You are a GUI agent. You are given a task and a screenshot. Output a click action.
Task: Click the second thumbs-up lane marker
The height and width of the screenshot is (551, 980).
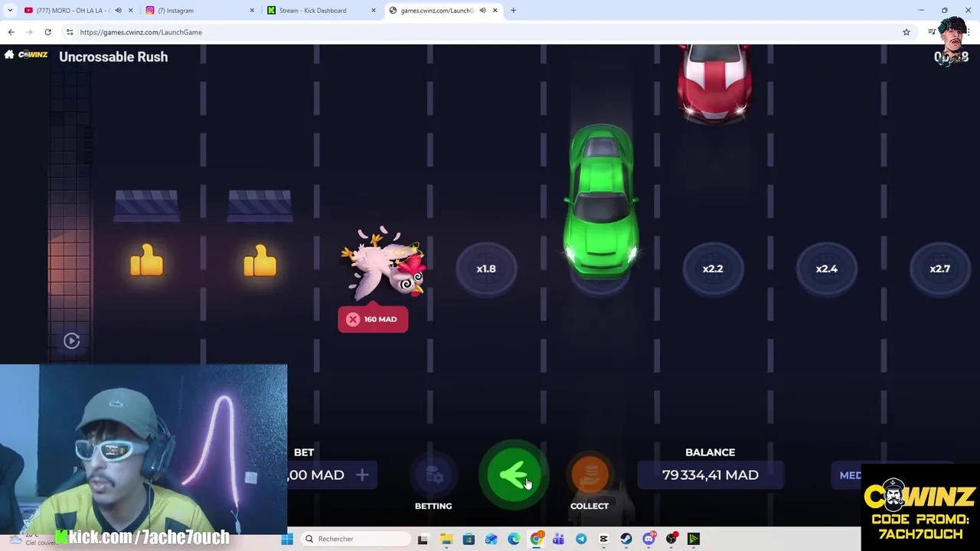pyautogui.click(x=260, y=260)
